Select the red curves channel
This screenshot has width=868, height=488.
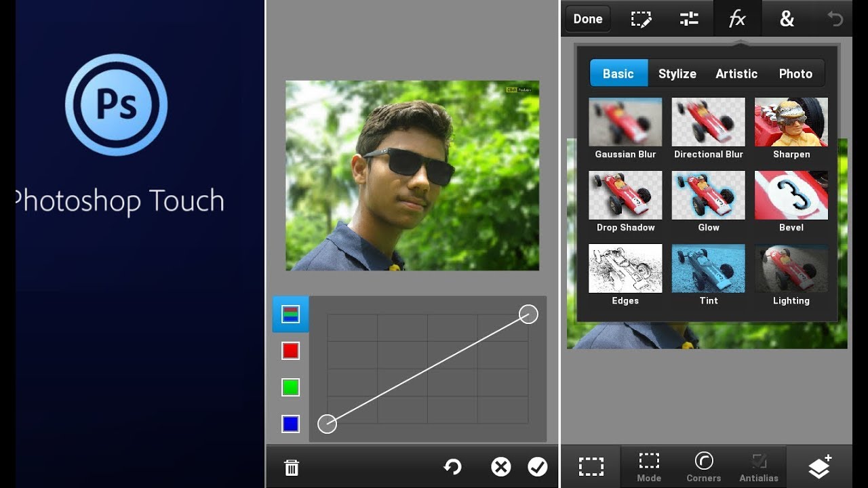click(290, 350)
